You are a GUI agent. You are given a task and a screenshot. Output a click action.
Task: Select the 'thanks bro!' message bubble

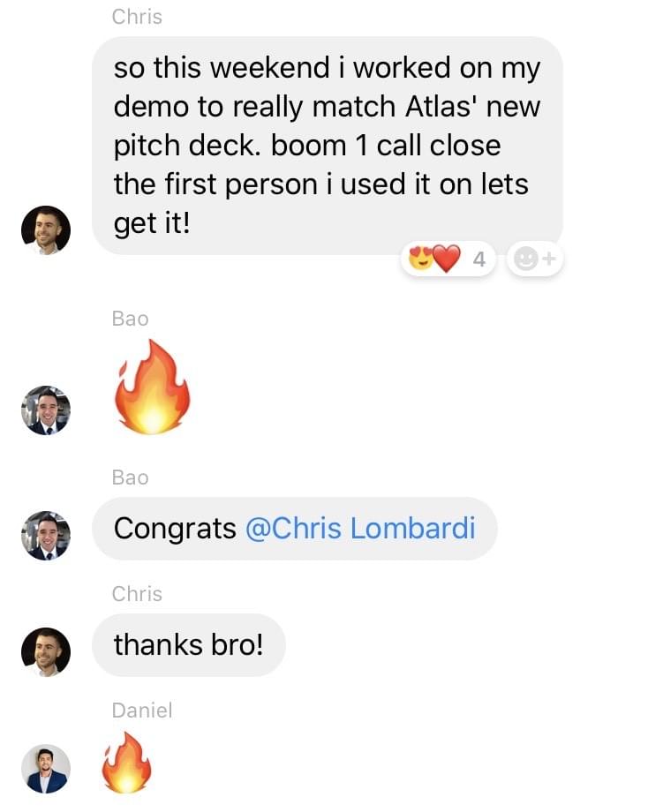189,645
